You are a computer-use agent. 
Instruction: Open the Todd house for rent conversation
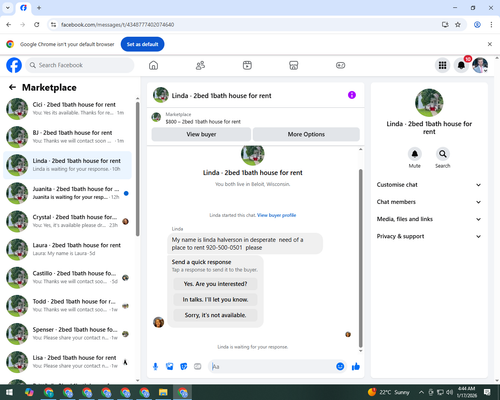[x=67, y=306]
